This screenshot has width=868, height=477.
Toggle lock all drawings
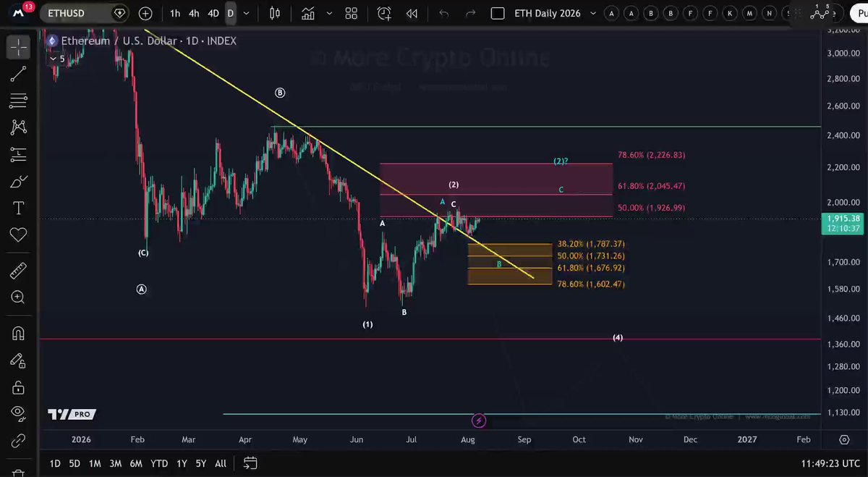click(18, 387)
